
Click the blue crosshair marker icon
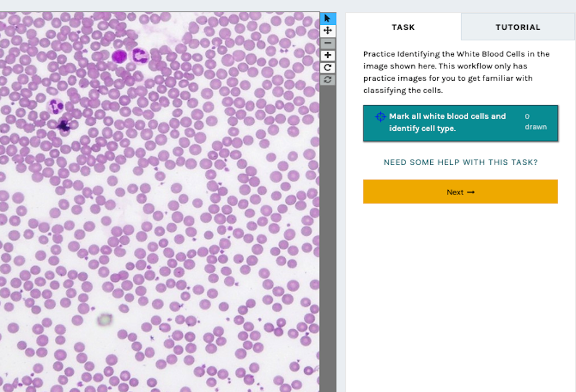(x=380, y=116)
